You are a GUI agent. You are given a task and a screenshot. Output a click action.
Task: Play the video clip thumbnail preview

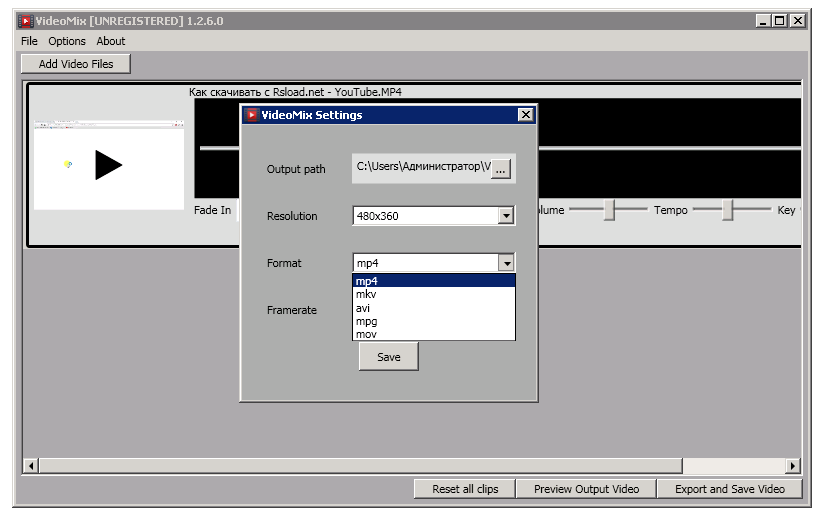click(109, 165)
